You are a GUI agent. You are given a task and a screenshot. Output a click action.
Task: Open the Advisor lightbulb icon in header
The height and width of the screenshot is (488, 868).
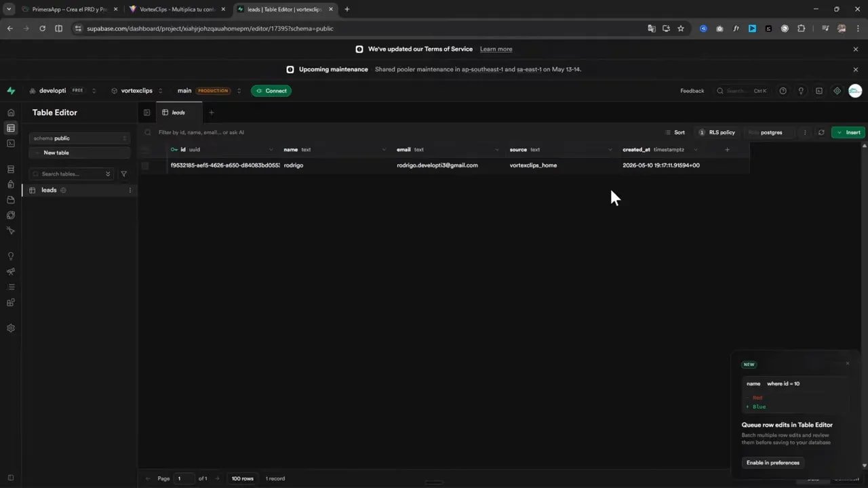(x=801, y=91)
